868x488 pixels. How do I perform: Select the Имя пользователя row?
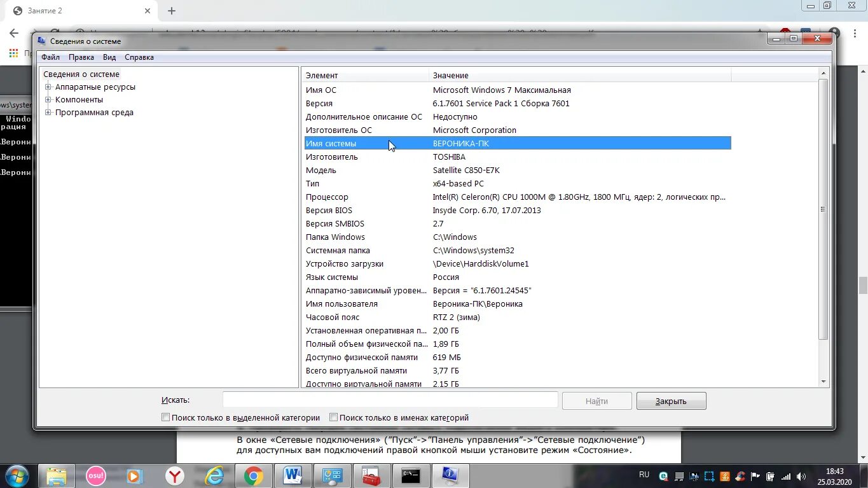[518, 304]
